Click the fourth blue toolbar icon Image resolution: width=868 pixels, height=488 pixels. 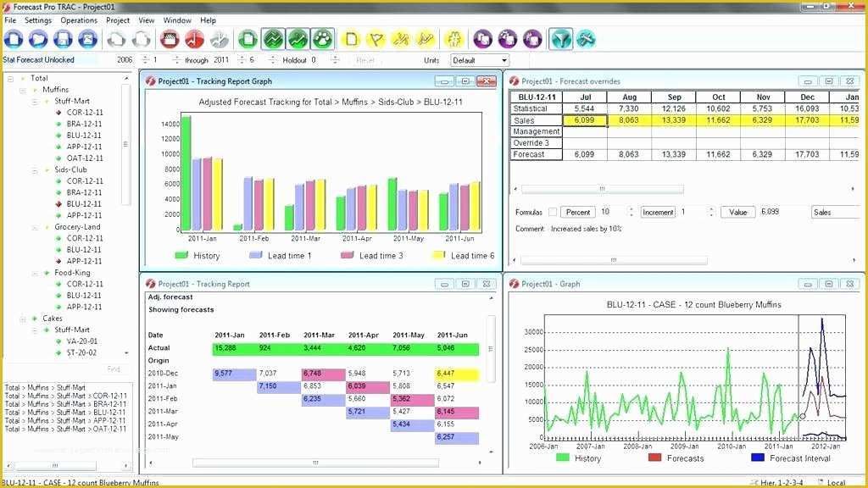tap(87, 39)
